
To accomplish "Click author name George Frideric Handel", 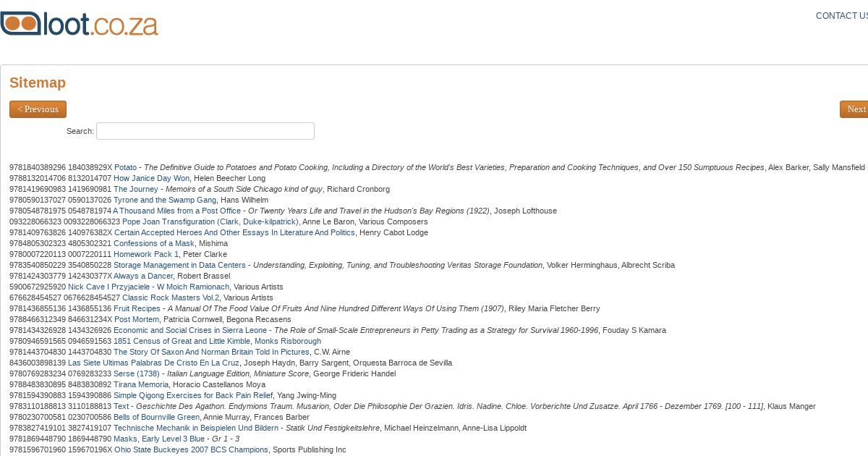I will click(354, 373).
